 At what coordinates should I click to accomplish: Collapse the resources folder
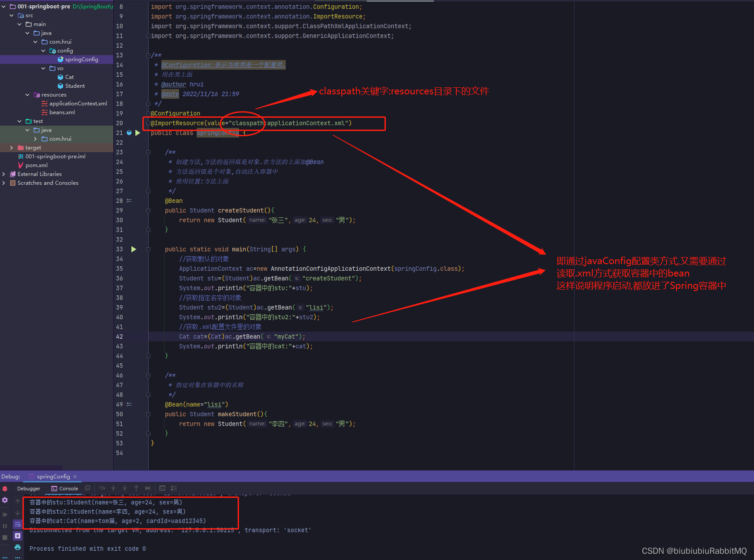(x=27, y=95)
